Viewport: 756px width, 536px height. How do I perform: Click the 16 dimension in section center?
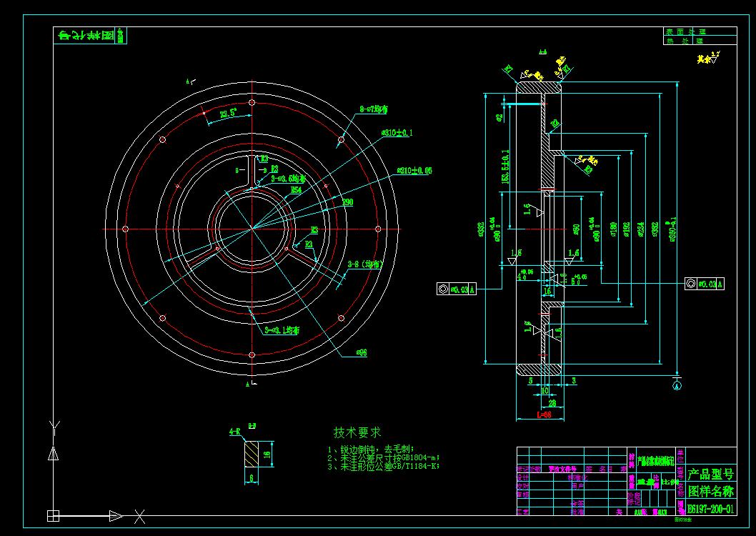[x=547, y=292]
